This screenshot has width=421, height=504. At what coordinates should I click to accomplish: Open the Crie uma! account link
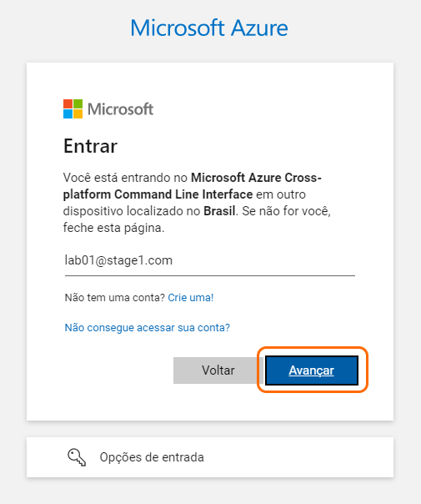pos(191,298)
